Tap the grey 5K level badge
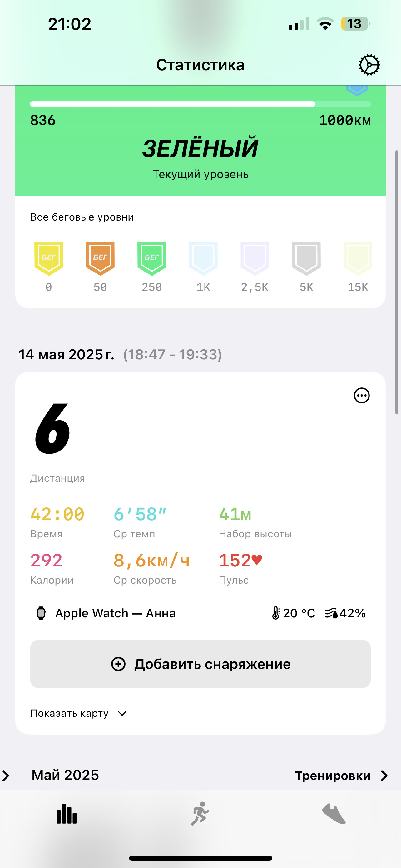The width and height of the screenshot is (401, 868). click(x=306, y=258)
